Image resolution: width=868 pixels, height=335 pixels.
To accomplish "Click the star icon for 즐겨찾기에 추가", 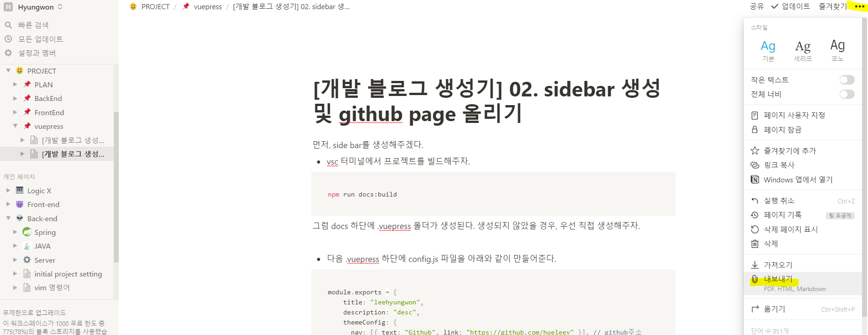I will point(755,150).
